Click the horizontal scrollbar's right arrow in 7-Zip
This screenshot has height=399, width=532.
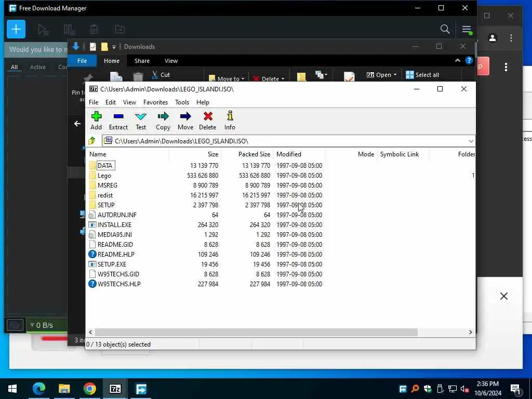(x=470, y=332)
